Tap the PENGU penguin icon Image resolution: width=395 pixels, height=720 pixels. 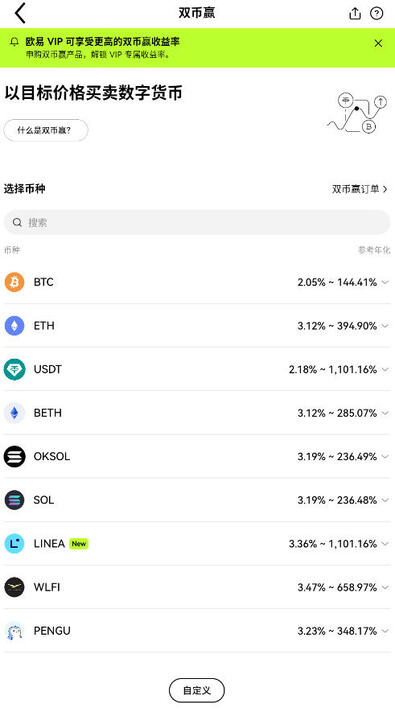[14, 631]
